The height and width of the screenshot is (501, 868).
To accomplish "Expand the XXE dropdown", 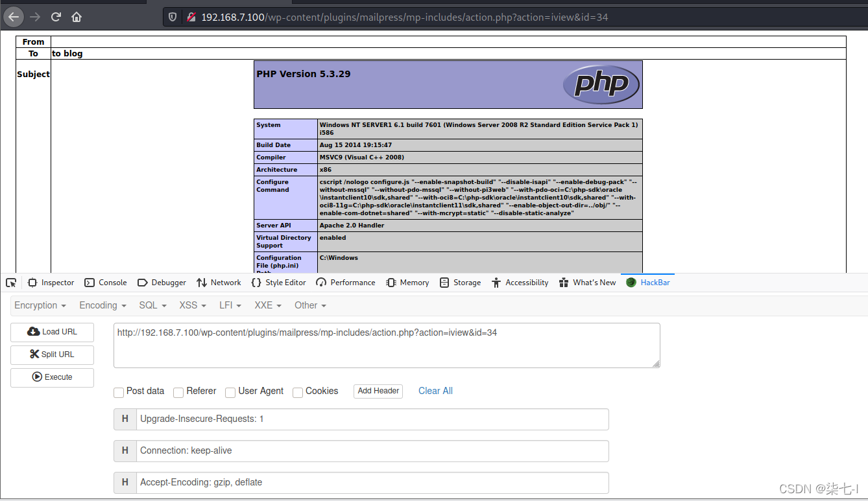I will click(268, 305).
